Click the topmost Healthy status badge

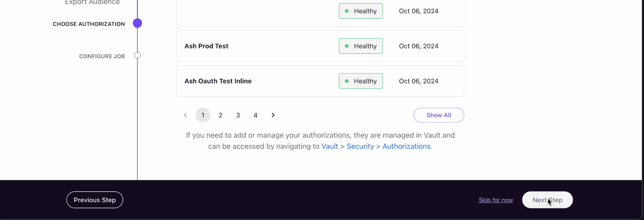(x=361, y=11)
